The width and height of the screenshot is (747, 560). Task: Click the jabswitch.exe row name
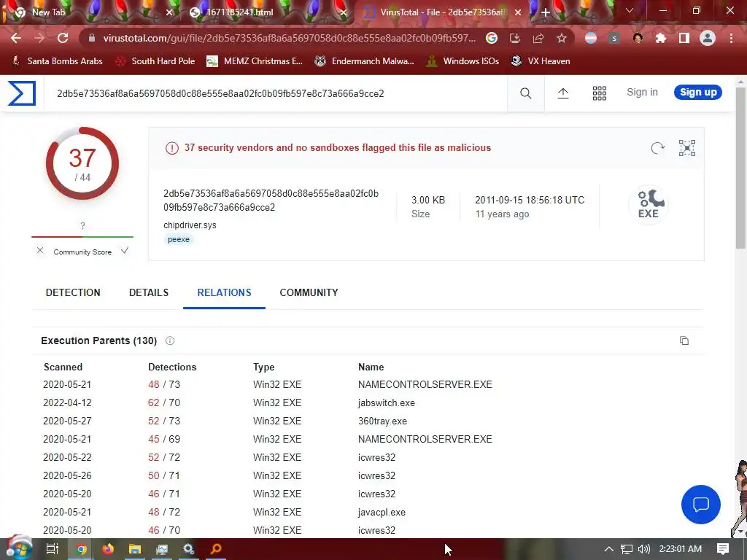tap(387, 402)
